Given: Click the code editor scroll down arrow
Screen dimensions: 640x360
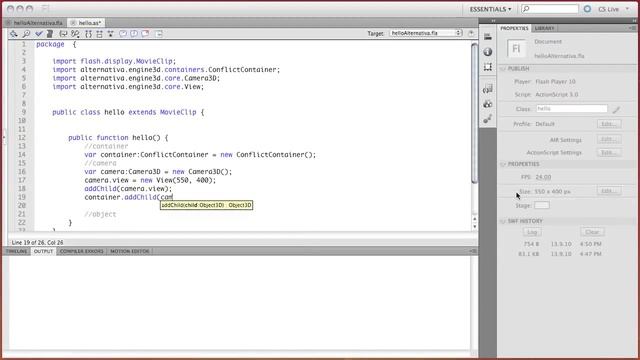Looking at the screenshot, I should [x=474, y=227].
